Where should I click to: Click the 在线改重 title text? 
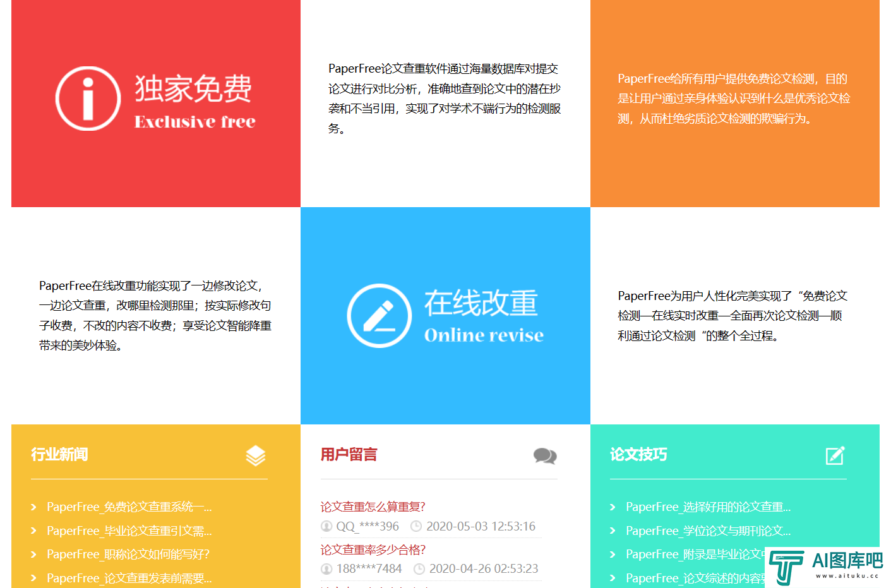tap(481, 303)
